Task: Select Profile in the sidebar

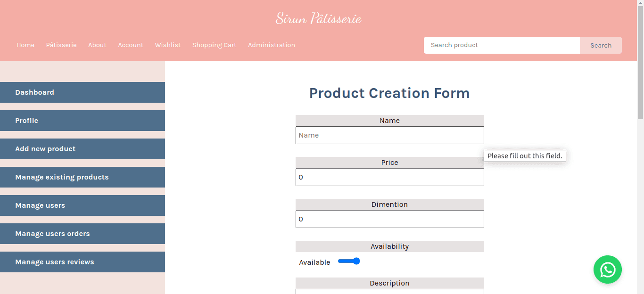Action: point(83,121)
